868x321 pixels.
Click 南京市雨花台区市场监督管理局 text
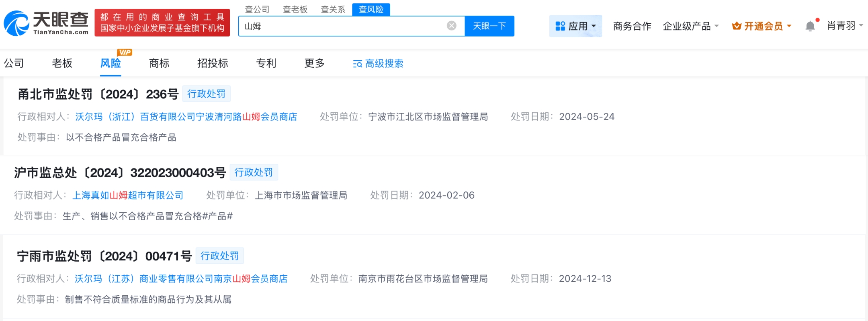point(423,279)
